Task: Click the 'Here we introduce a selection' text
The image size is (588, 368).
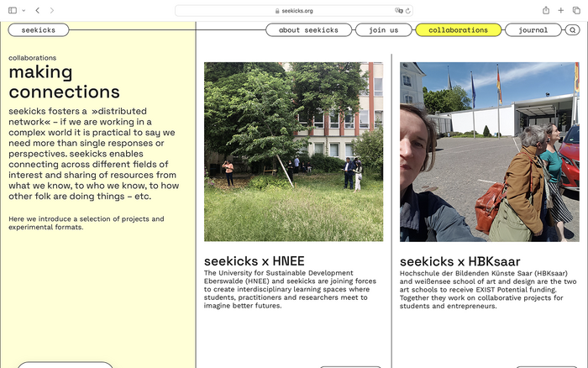Action: point(87,223)
